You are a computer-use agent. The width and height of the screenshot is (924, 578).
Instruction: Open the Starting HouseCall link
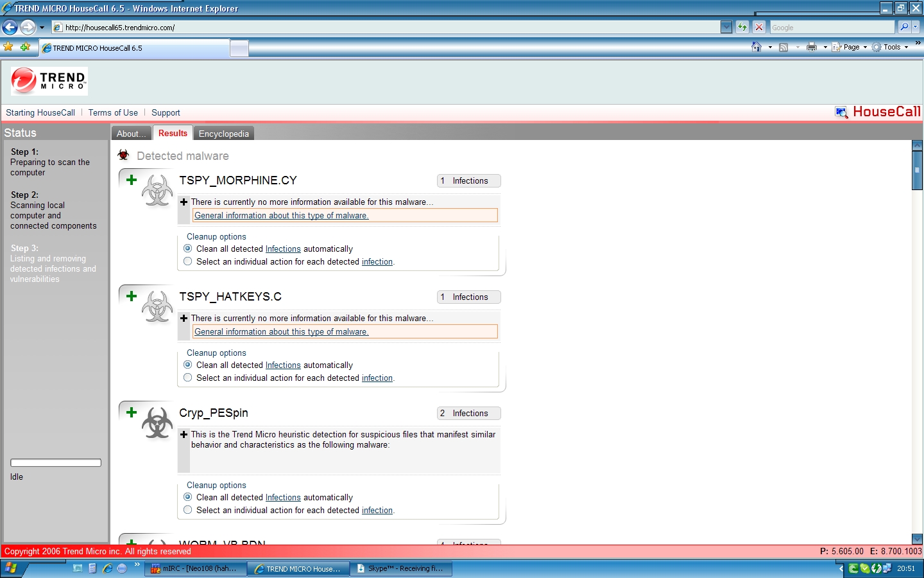tap(40, 112)
